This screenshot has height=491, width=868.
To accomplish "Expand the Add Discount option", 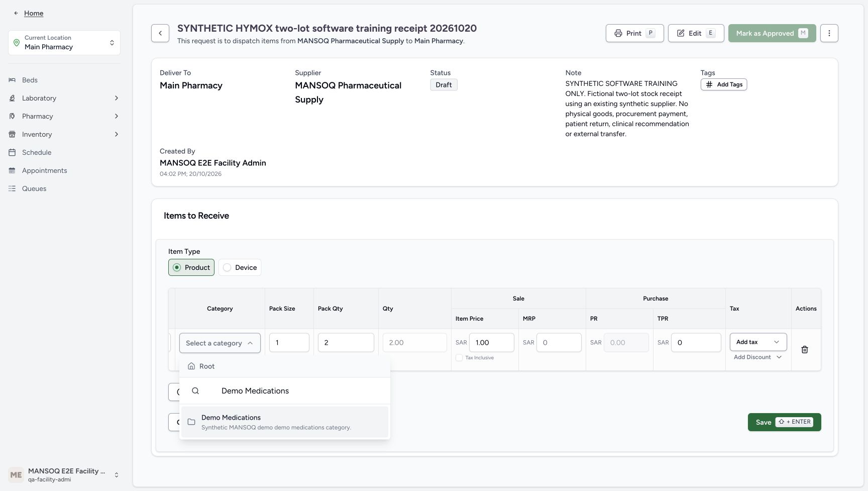I will pos(757,357).
